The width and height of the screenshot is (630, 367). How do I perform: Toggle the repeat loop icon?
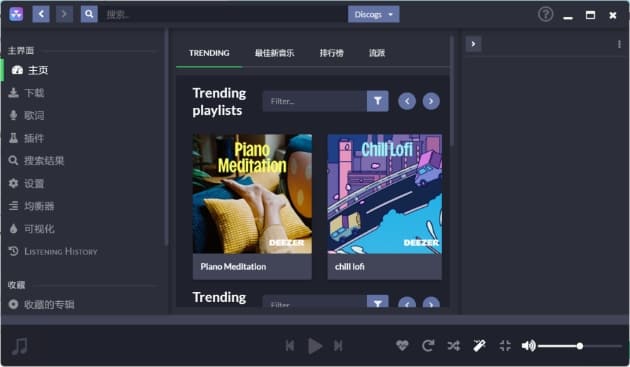[428, 346]
